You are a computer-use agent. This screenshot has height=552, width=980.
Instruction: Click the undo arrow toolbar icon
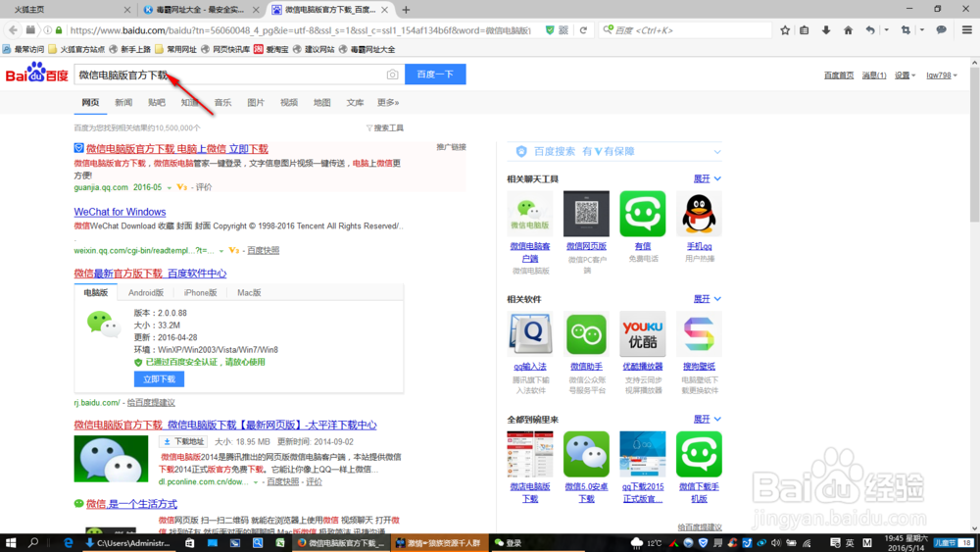click(x=870, y=30)
